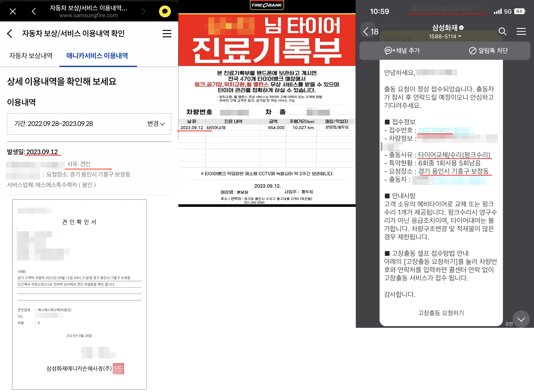
Task: Switch to 자동차 보상내역 tab
Action: (31, 56)
